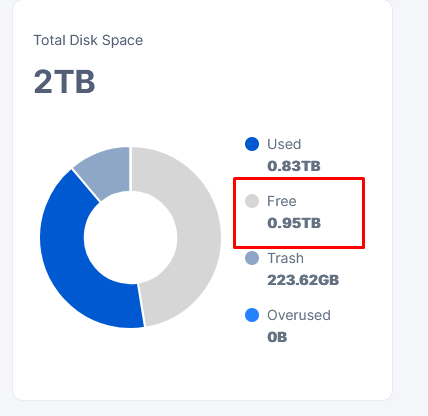
Task: Click the Free legend gray dot
Action: (x=252, y=201)
